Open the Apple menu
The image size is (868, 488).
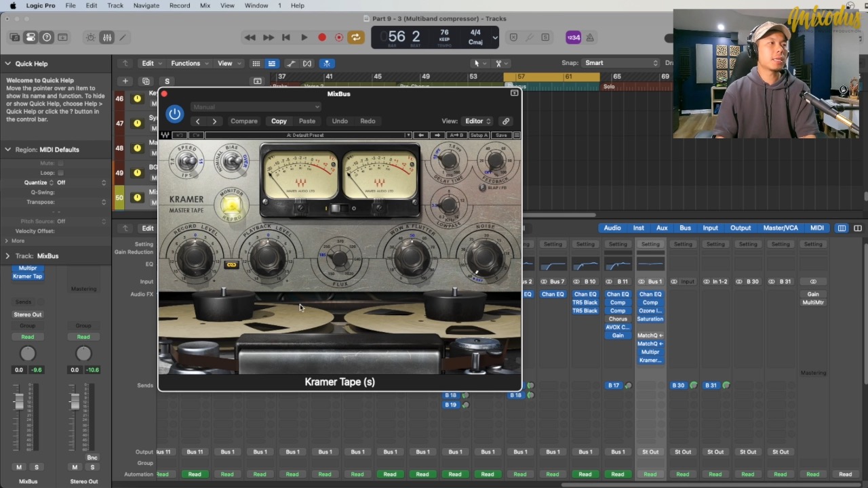(12, 5)
